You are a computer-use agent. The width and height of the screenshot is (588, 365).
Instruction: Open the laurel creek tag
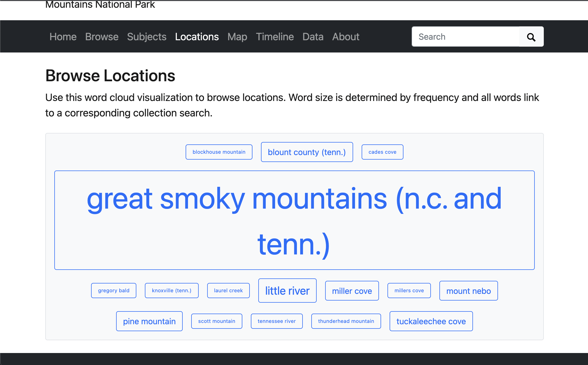pos(228,290)
